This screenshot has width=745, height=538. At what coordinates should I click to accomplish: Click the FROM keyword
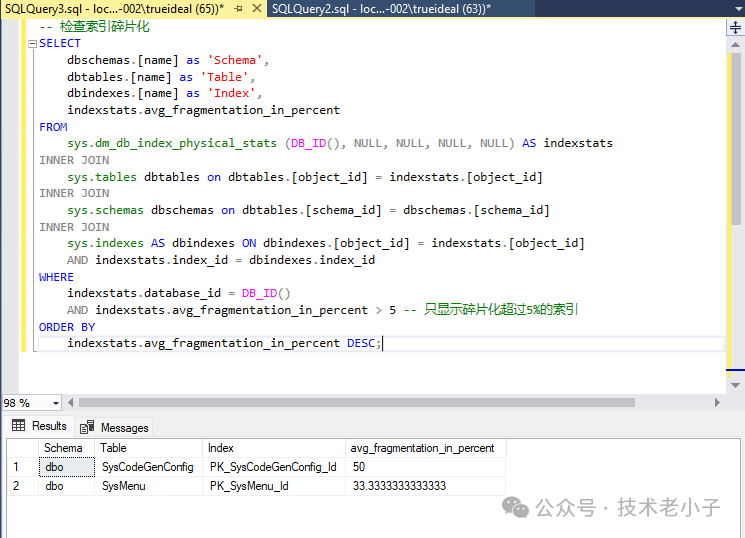(53, 127)
